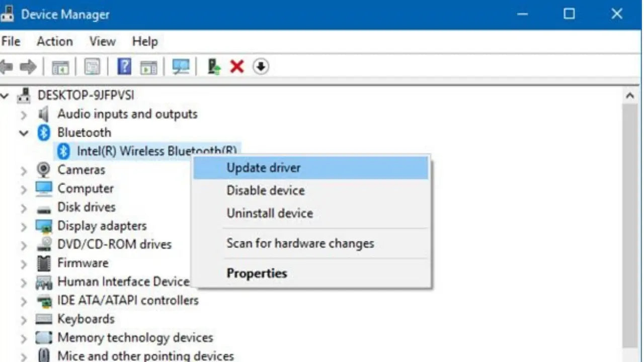Image resolution: width=644 pixels, height=362 pixels.
Task: Open the View menu
Action: click(102, 41)
